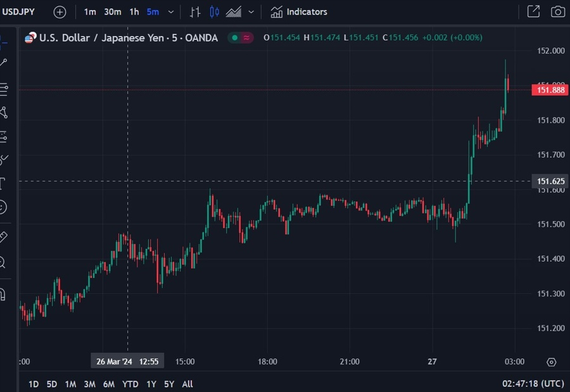The height and width of the screenshot is (392, 570).
Task: Add symbol with the plus icon
Action: [x=60, y=12]
